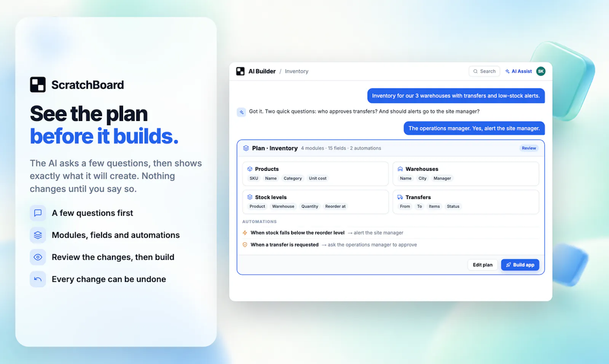Viewport: 609px width, 364px height.
Task: Select the Warehouse field chip in Stock levels
Action: [283, 207]
